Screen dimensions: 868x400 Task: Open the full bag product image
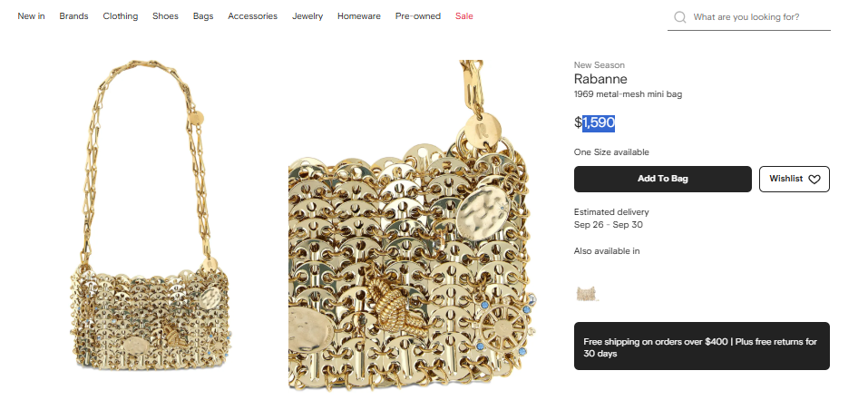(150, 216)
